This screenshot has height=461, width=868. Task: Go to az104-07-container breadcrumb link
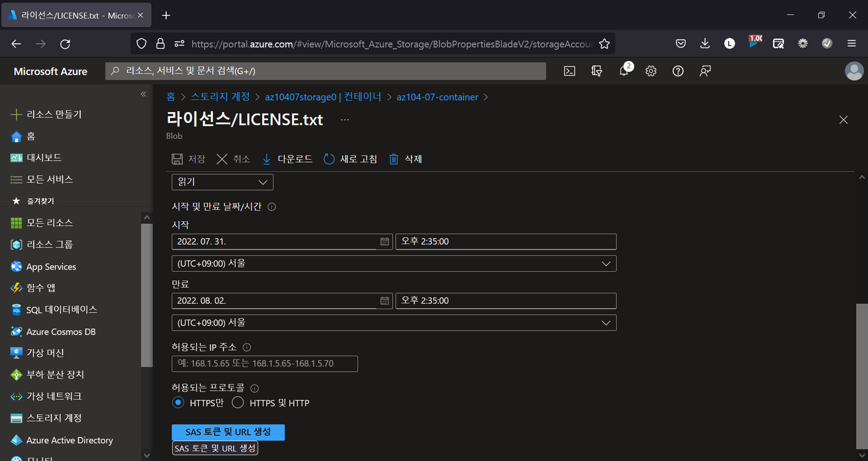437,97
